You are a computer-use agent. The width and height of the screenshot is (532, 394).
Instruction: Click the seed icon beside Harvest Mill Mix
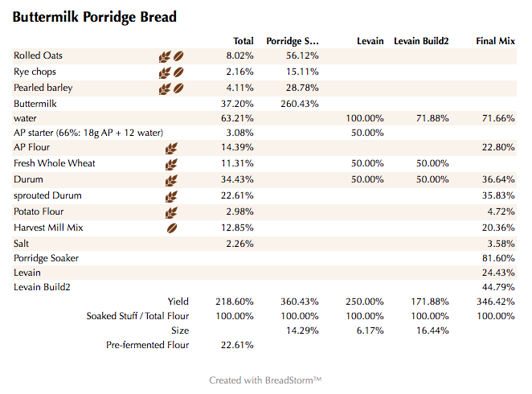pyautogui.click(x=171, y=228)
